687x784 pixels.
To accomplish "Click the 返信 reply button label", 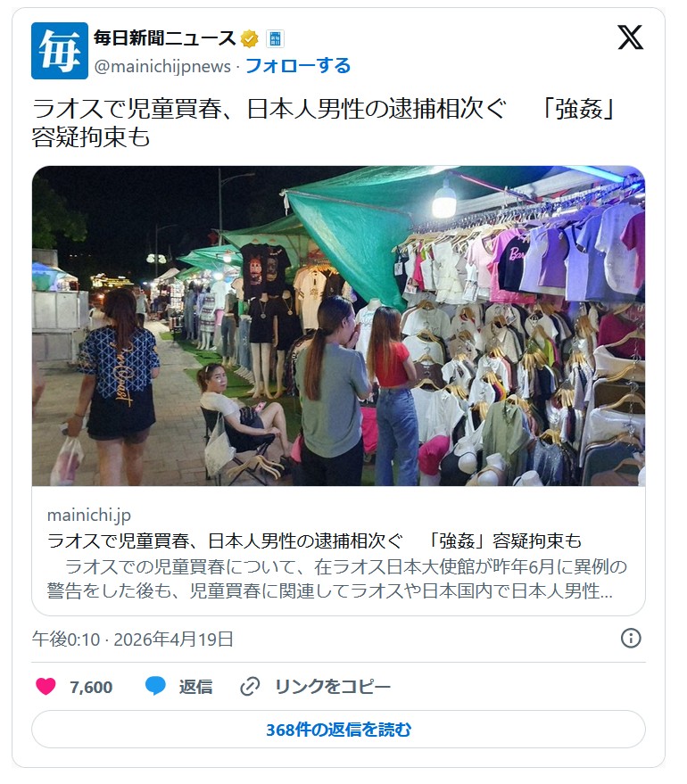I will point(195,687).
